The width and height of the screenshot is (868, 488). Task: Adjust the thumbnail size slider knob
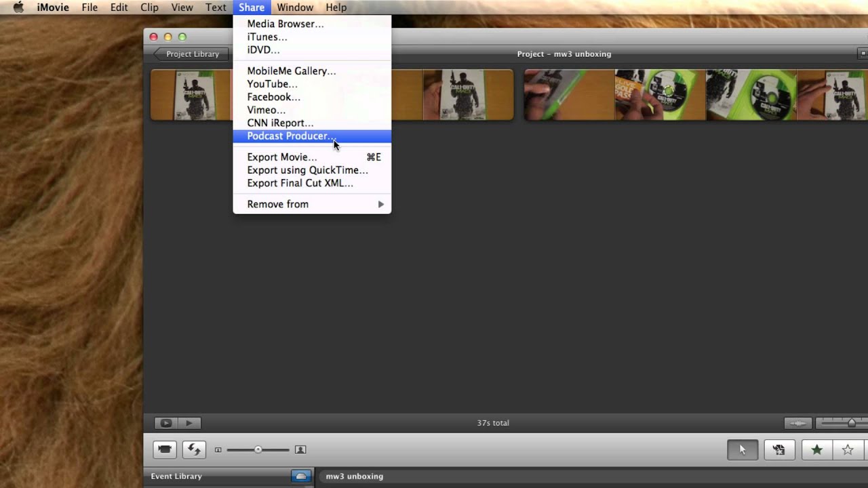[258, 449]
